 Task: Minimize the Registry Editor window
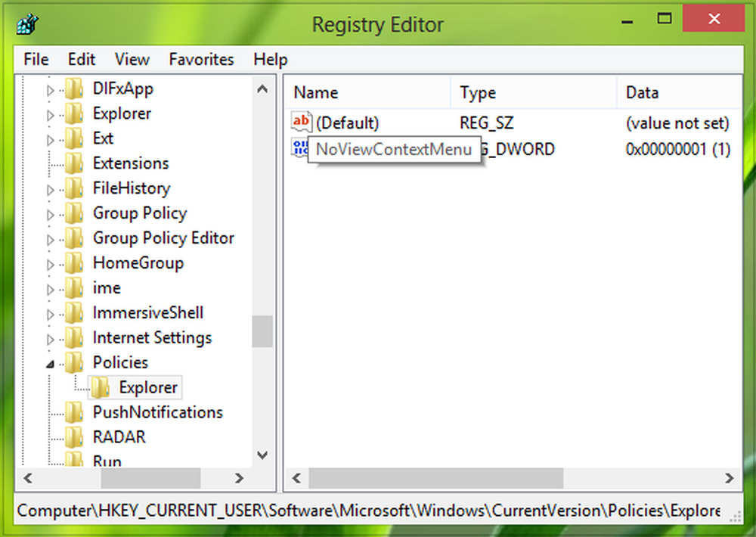(627, 20)
